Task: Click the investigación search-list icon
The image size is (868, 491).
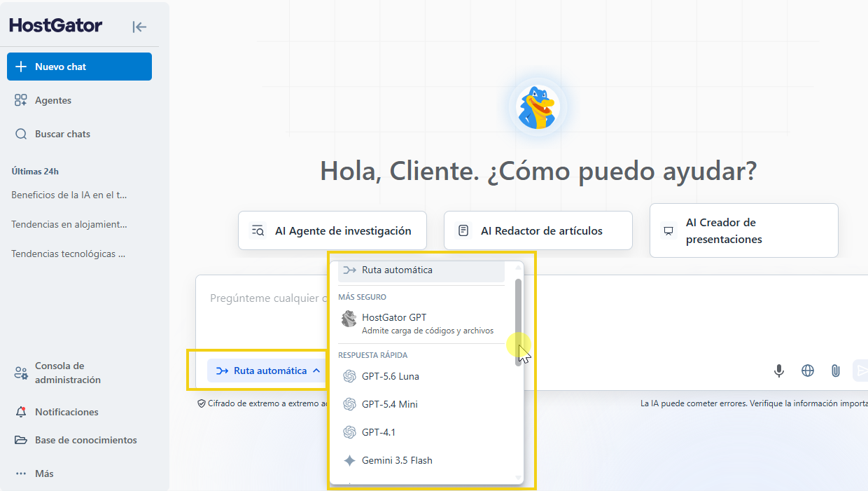Action: (x=258, y=230)
